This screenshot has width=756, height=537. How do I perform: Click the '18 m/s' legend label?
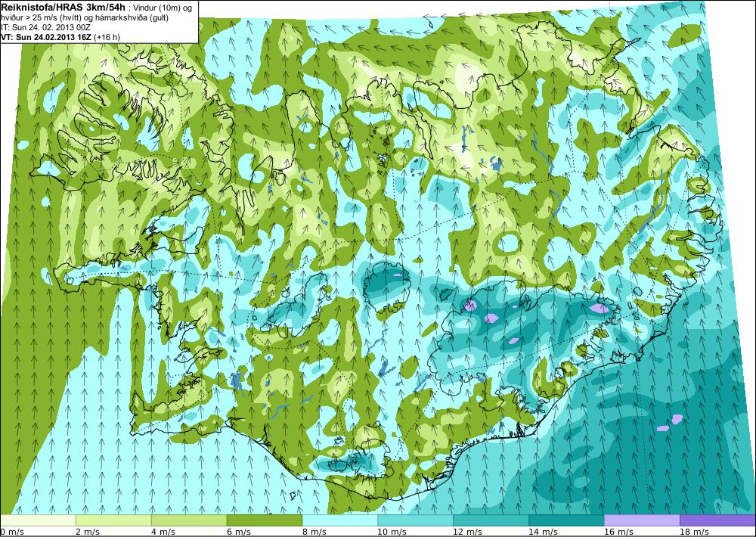694,532
